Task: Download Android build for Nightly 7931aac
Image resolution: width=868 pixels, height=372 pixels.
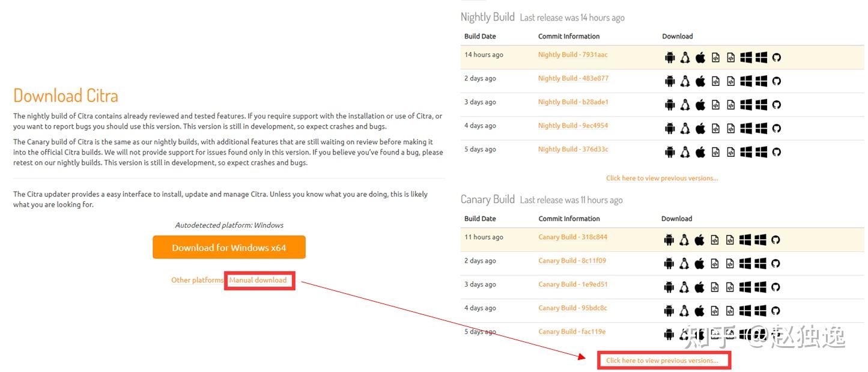Action: pos(670,58)
